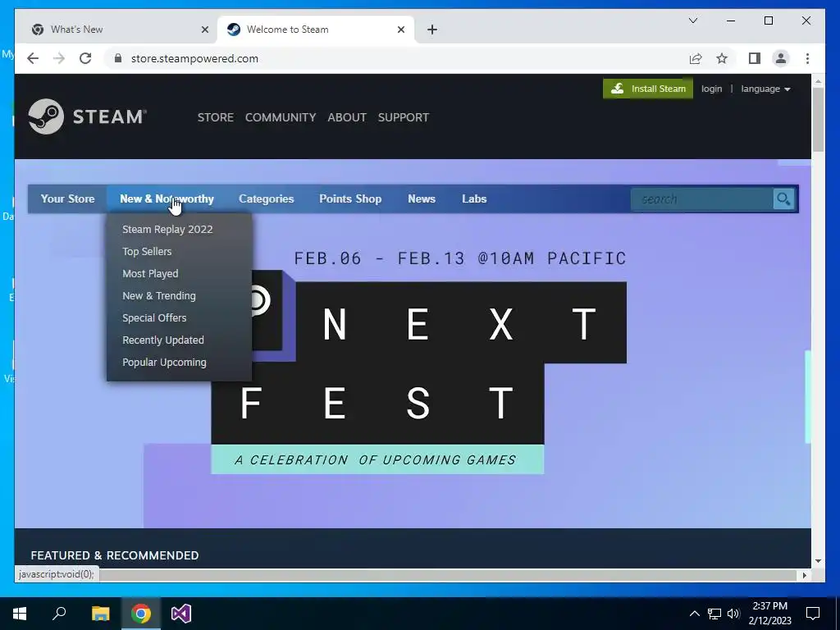This screenshot has width=840, height=630.
Task: Click the vertical scrollbar thumb
Action: point(818,119)
